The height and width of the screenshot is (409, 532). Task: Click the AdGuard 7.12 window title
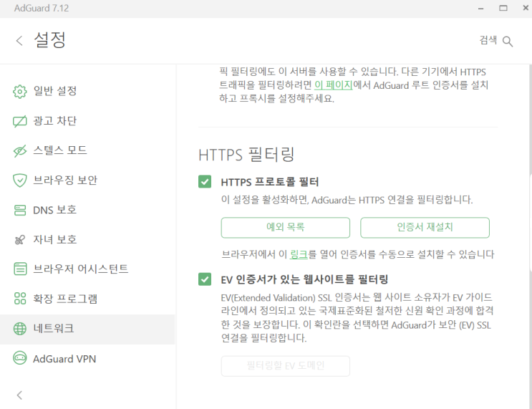[x=42, y=8]
